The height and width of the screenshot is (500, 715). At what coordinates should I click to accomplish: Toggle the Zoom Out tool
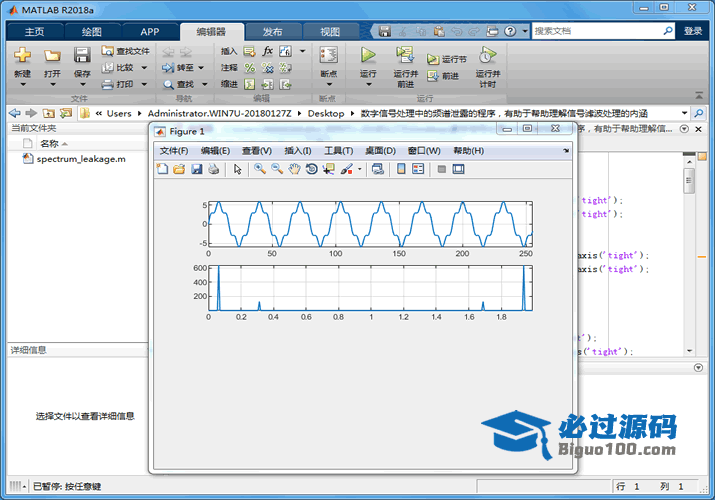coord(277,169)
